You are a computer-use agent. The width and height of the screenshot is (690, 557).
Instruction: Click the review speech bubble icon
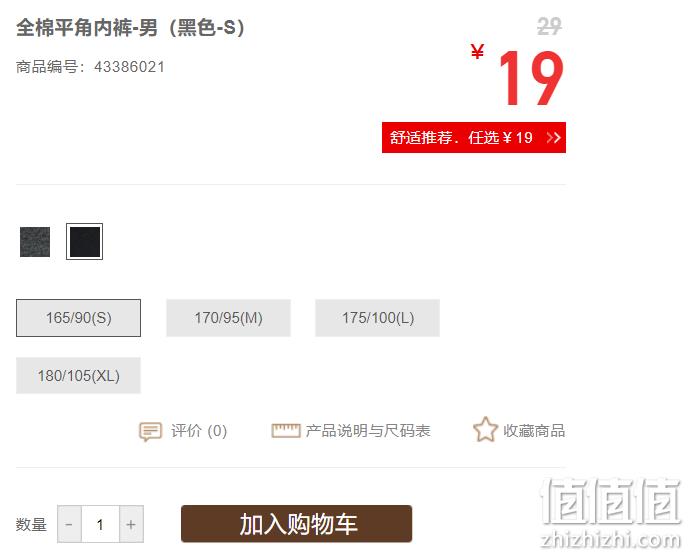[x=150, y=431]
